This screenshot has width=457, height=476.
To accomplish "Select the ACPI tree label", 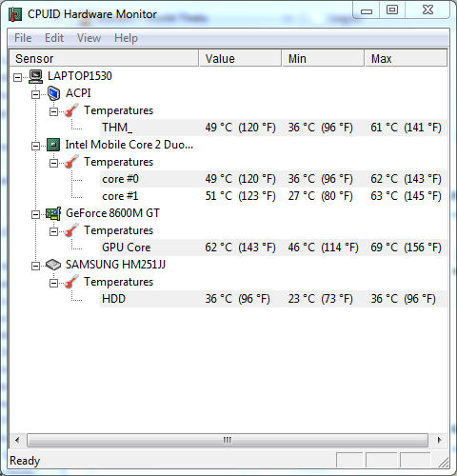I will click(x=78, y=93).
